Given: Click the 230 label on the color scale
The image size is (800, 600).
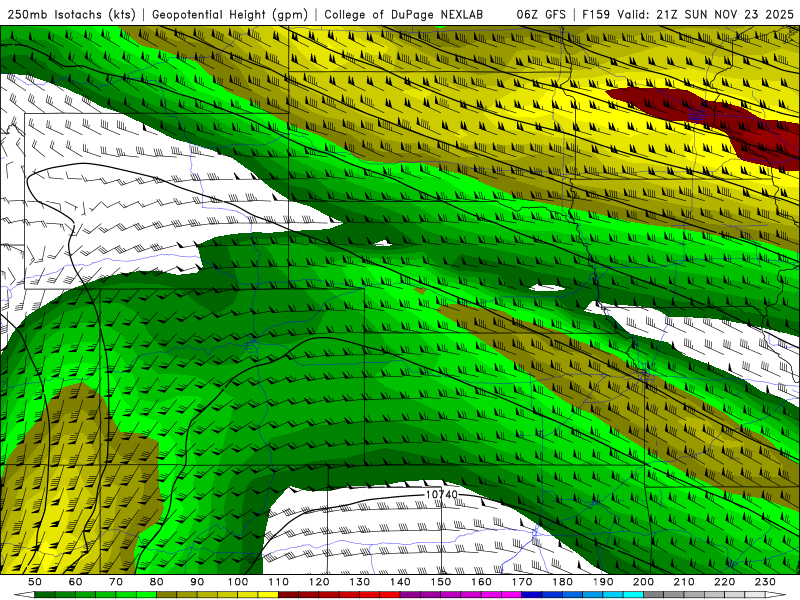Looking at the screenshot, I should point(765,582).
